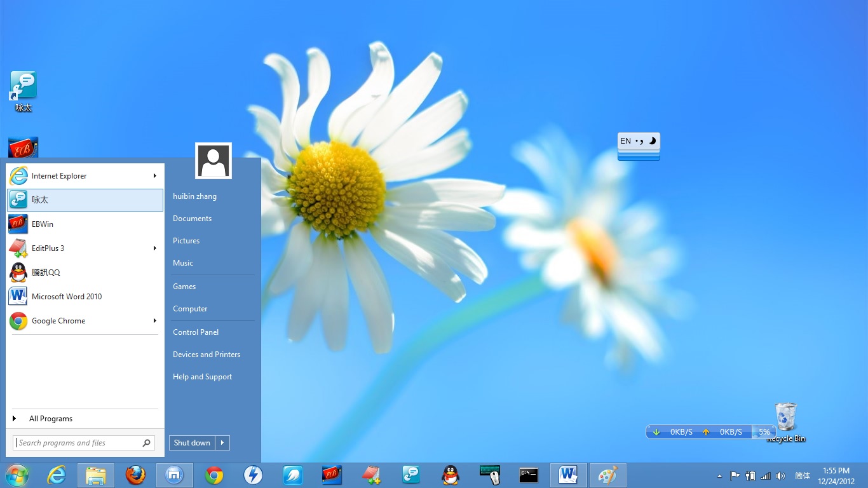
Task: Open Documents link in Start menu
Action: (x=192, y=219)
